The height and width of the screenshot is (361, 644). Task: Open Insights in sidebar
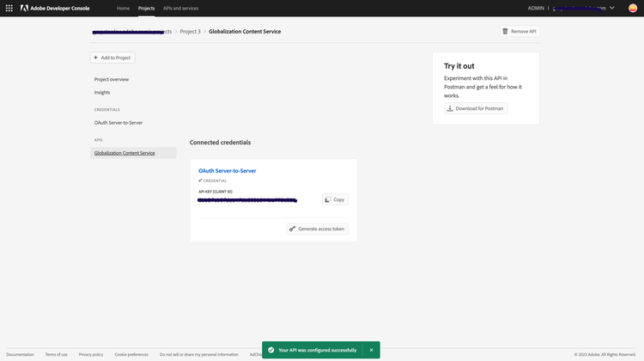click(102, 93)
